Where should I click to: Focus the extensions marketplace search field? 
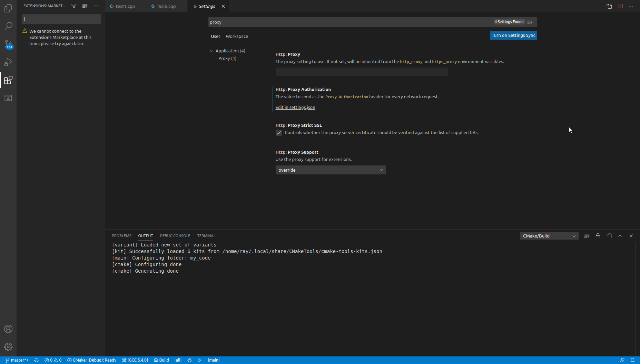coord(61,19)
